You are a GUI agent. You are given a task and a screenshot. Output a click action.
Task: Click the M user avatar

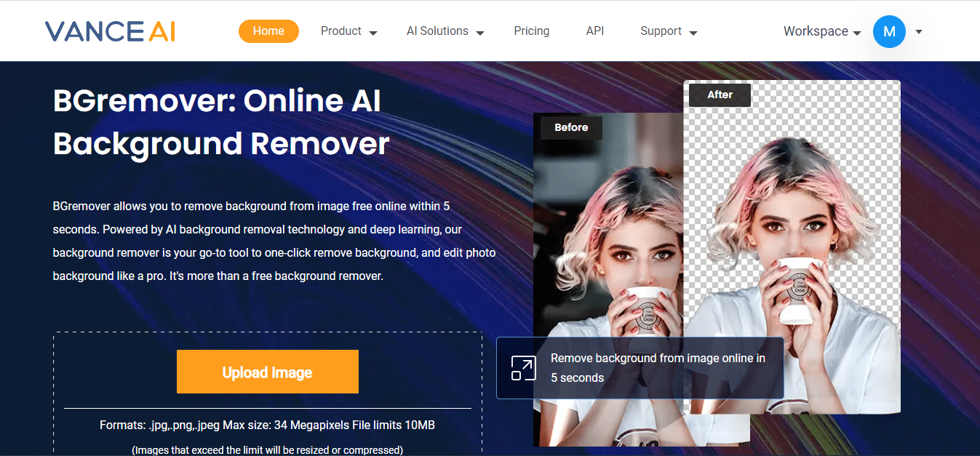tap(889, 31)
